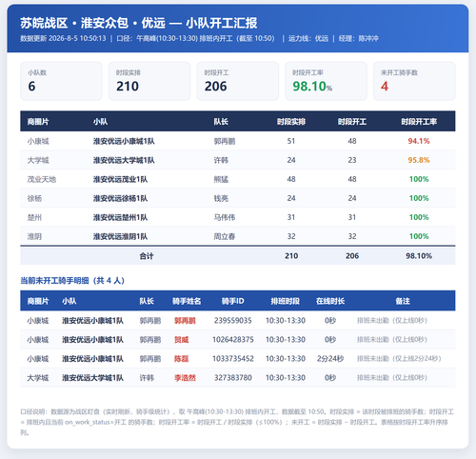Click 淮安优远大学城1队 in 李浩然's row
476x459 pixels.
pos(92,378)
